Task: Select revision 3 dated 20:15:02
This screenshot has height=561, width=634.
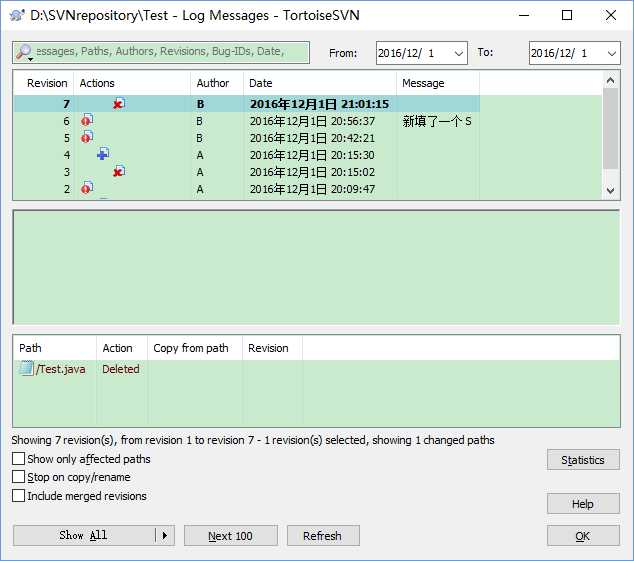Action: pyautogui.click(x=247, y=172)
